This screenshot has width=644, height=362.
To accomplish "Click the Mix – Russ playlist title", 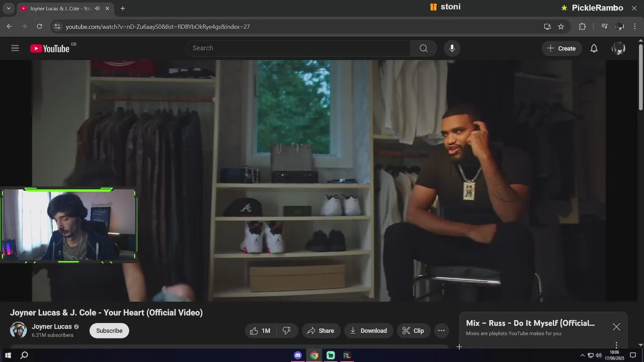I will pyautogui.click(x=530, y=323).
